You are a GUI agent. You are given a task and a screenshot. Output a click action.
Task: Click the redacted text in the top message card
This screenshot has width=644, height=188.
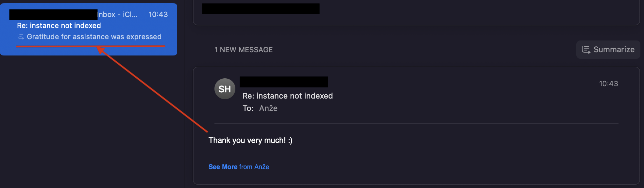[261, 8]
